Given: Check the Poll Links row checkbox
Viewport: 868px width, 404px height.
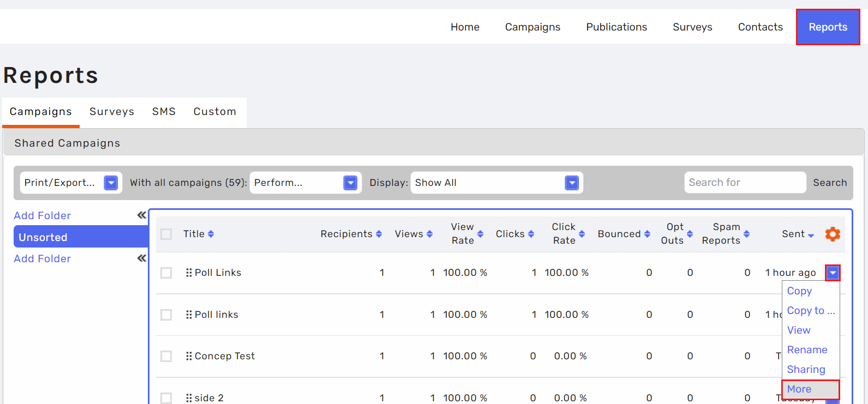Looking at the screenshot, I should point(166,273).
